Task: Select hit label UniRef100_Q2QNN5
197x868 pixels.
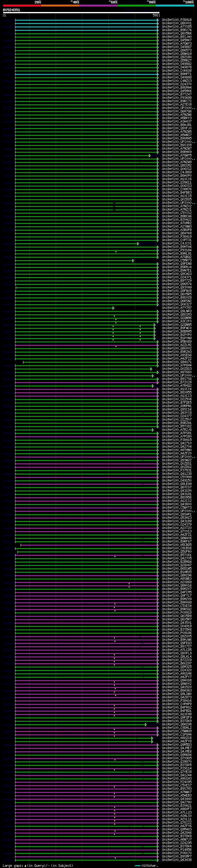Action: 177,325
